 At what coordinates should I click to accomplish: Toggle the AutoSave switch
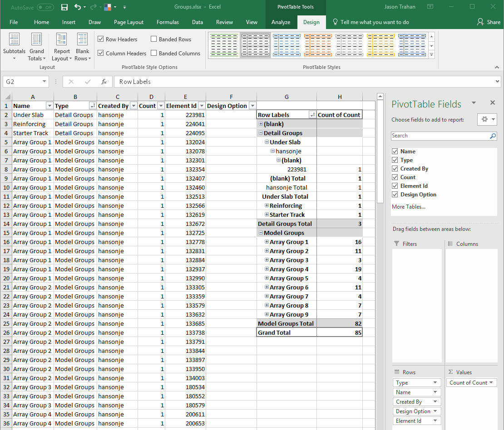pos(45,7)
